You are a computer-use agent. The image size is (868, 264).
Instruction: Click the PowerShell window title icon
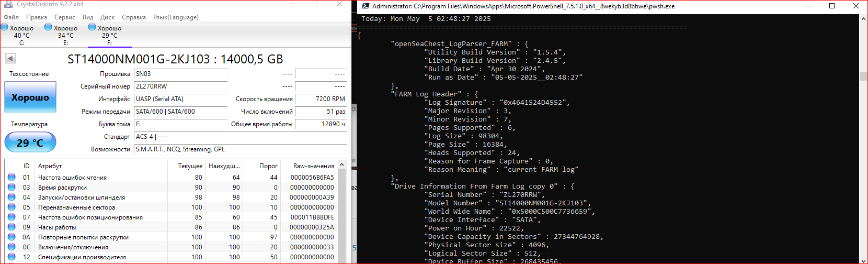(x=366, y=6)
